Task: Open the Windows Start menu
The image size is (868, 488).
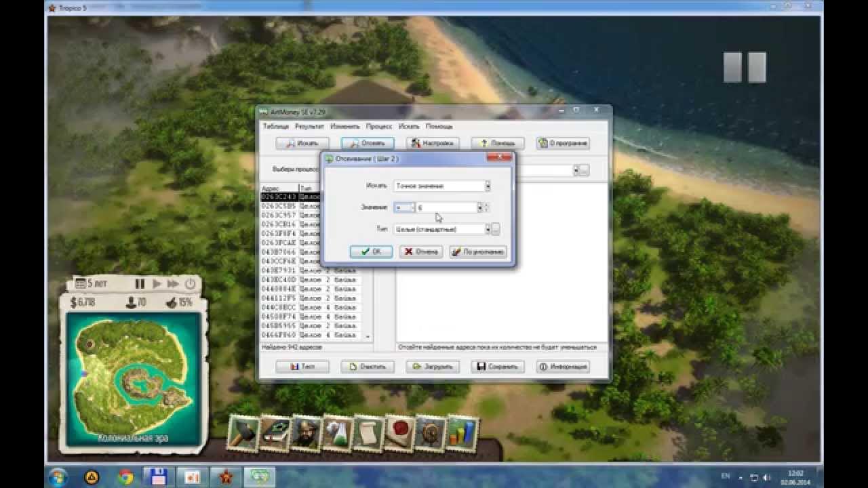Action: 58,476
